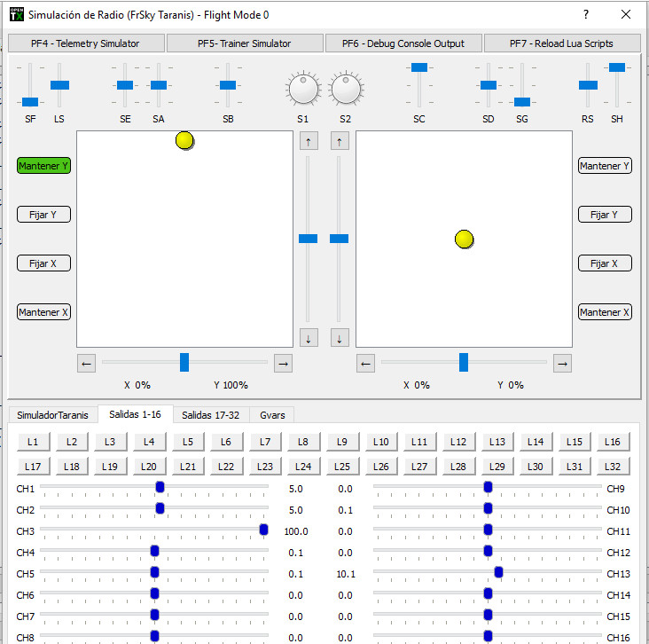649x644 pixels.
Task: Click the left trim up arrow
Action: tap(309, 141)
